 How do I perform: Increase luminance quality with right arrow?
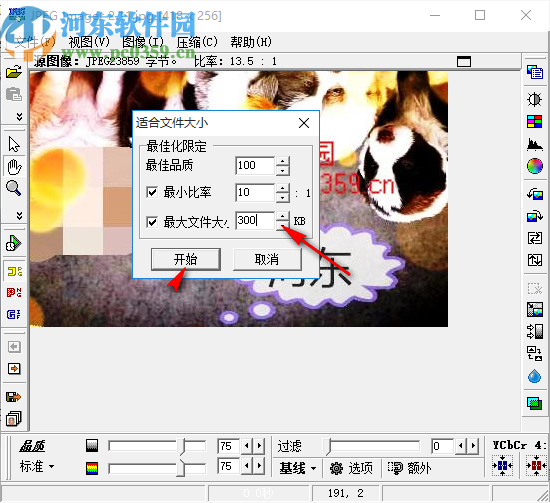[259, 446]
